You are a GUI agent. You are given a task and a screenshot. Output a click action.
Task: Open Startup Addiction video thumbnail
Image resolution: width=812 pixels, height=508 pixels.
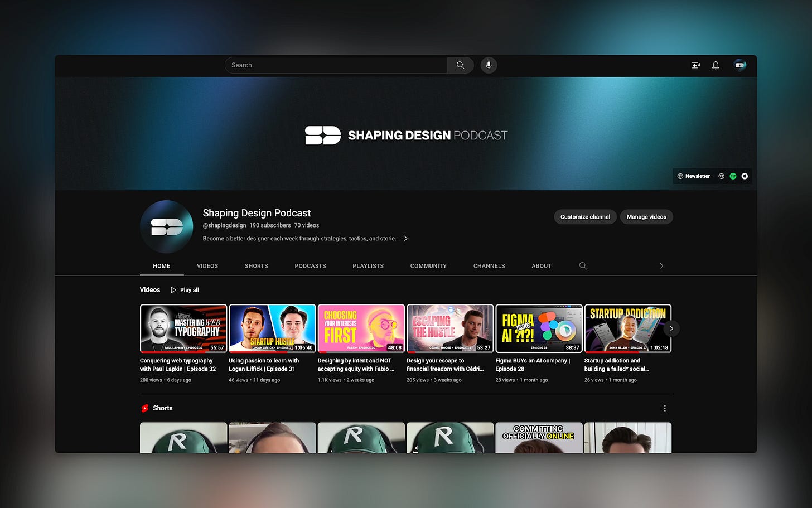(628, 328)
